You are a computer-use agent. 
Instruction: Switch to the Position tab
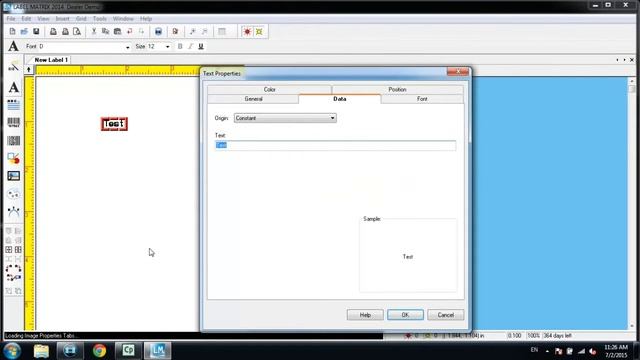pos(398,89)
